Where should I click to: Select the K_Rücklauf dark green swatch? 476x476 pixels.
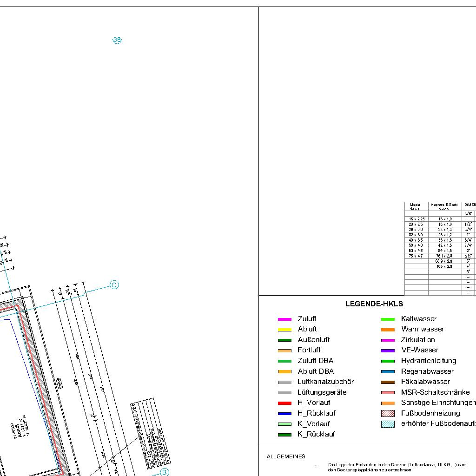pyautogui.click(x=284, y=435)
